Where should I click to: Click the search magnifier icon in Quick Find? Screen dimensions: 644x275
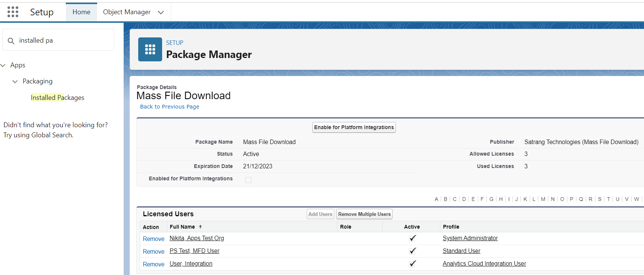coord(11,41)
